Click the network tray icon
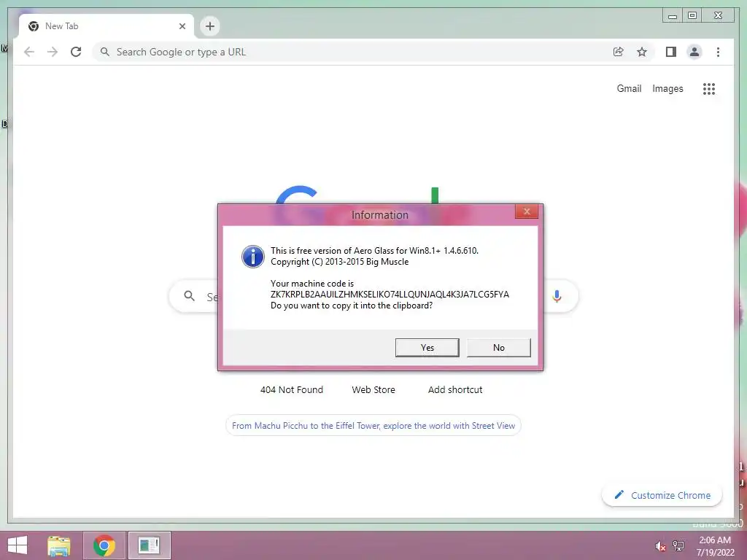 point(678,546)
